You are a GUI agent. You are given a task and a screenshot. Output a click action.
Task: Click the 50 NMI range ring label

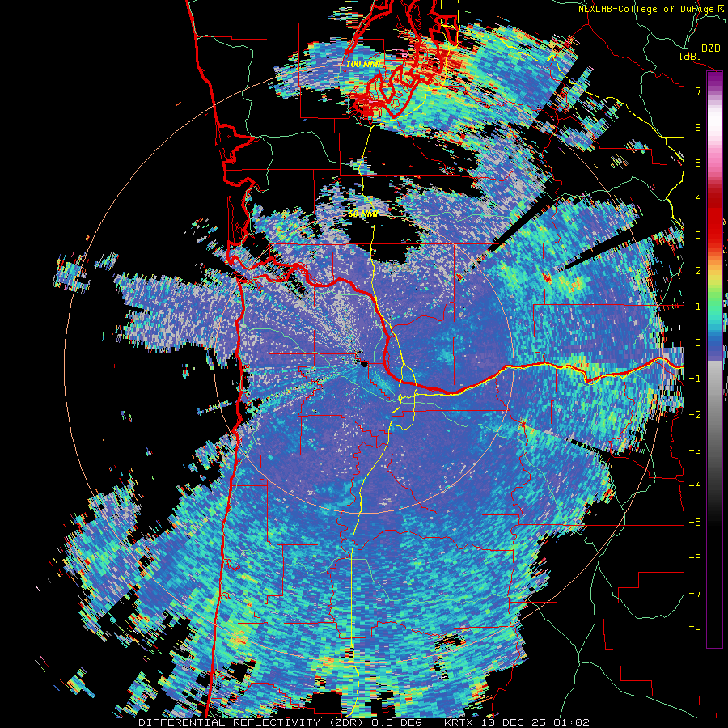[x=362, y=214]
